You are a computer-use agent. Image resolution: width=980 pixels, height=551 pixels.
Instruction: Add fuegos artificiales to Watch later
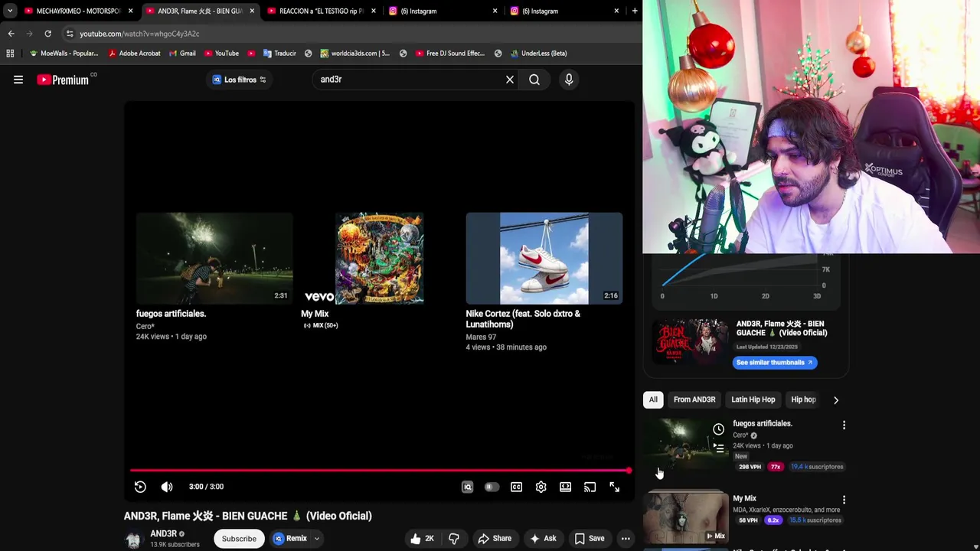[x=718, y=429]
